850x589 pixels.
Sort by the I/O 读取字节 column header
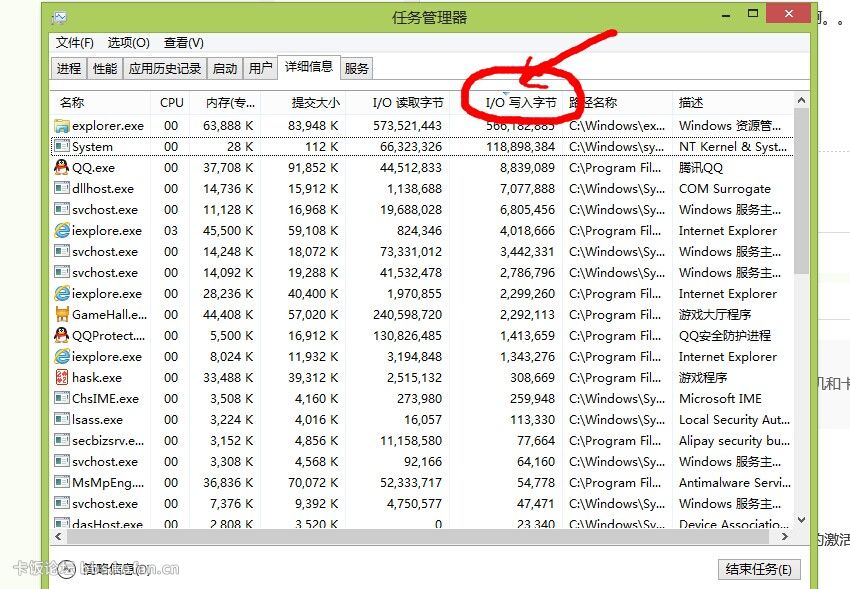pos(398,102)
